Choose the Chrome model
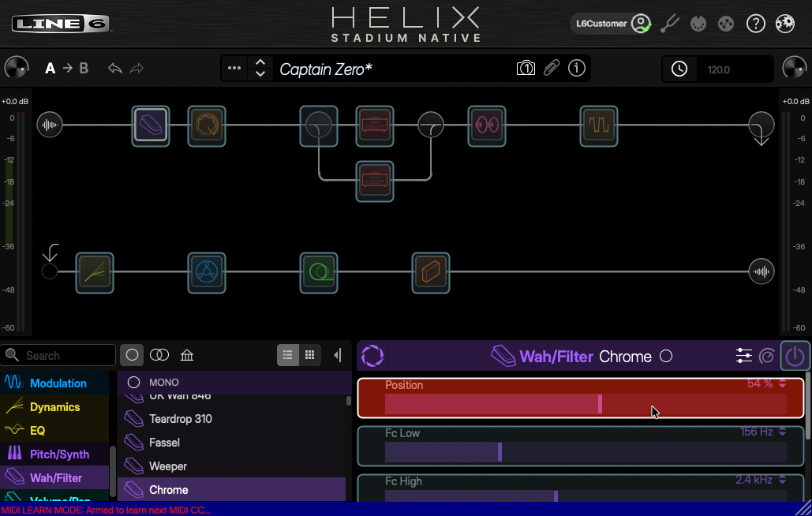Image resolution: width=812 pixels, height=516 pixels. pos(231,490)
